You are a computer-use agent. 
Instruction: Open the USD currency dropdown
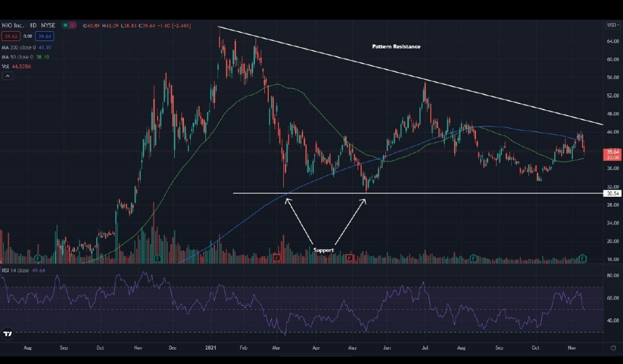pyautogui.click(x=613, y=25)
